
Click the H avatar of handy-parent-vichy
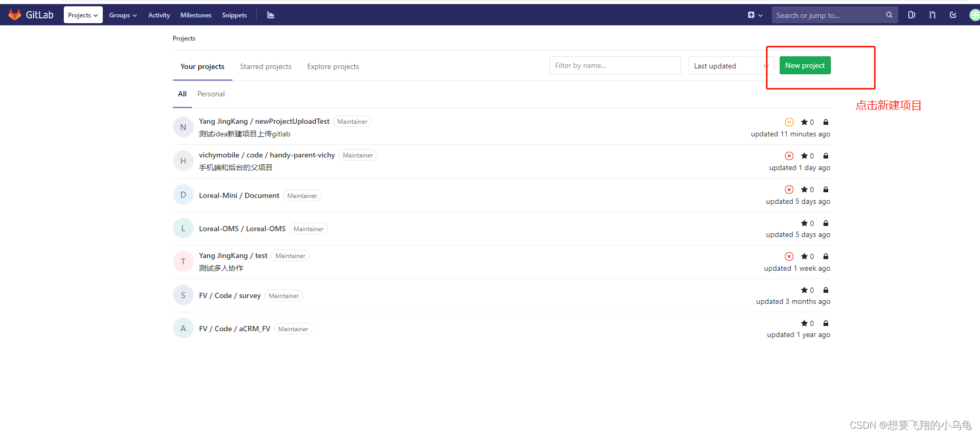(x=183, y=161)
